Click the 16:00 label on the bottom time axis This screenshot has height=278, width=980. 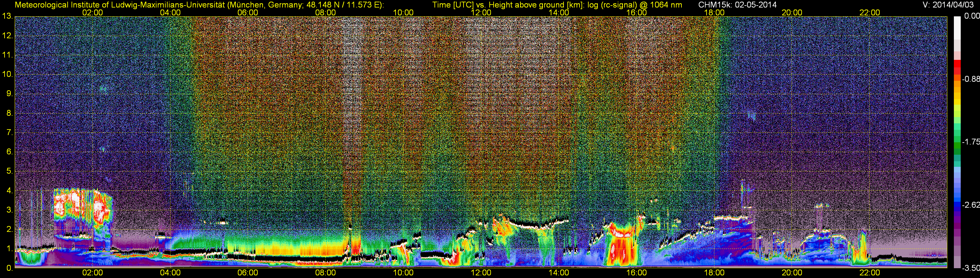[636, 273]
